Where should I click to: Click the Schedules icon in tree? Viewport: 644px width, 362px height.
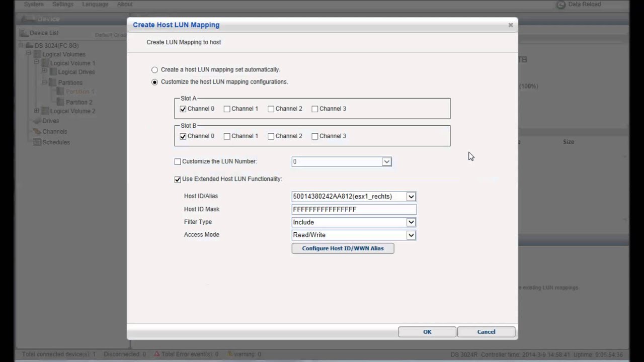point(37,142)
